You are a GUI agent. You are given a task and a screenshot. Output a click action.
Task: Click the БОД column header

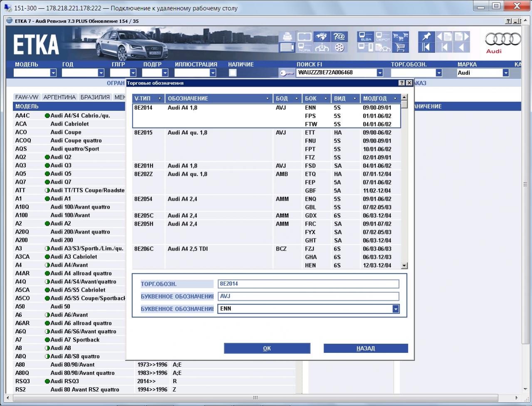[x=287, y=98]
